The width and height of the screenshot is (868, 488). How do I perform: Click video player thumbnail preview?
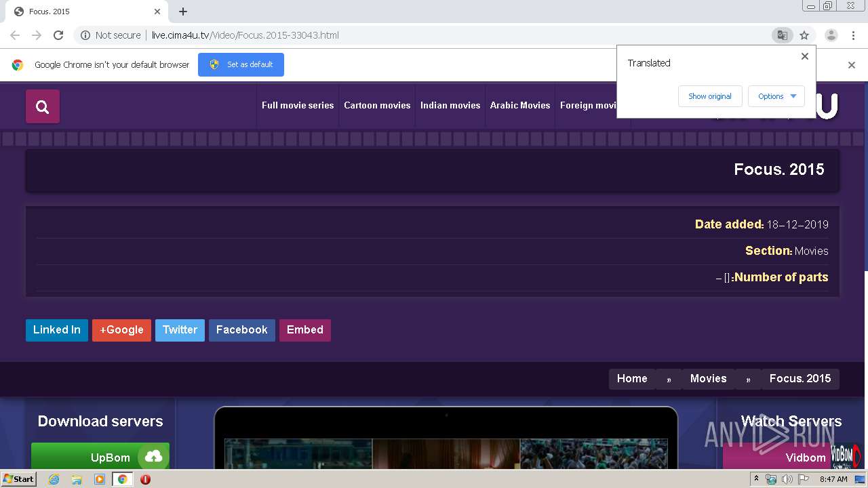[446, 453]
